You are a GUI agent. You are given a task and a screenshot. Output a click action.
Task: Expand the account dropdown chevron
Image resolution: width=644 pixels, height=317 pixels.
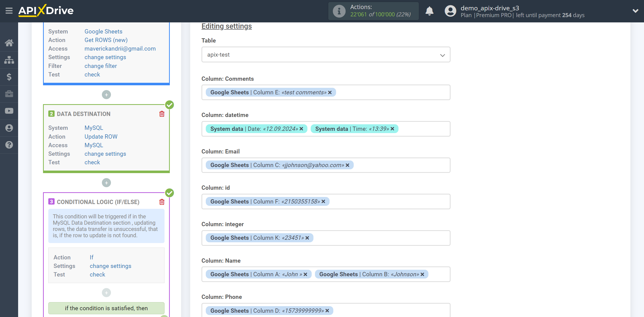[635, 11]
